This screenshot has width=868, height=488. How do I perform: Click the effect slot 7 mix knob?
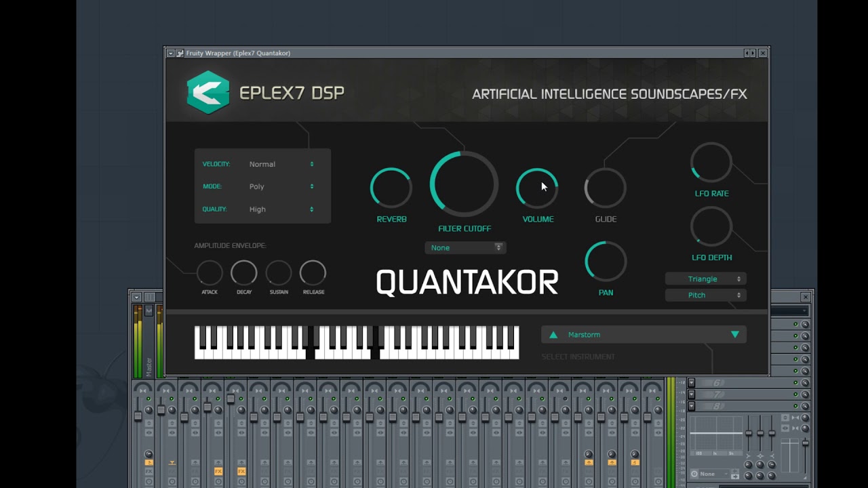[x=805, y=394]
